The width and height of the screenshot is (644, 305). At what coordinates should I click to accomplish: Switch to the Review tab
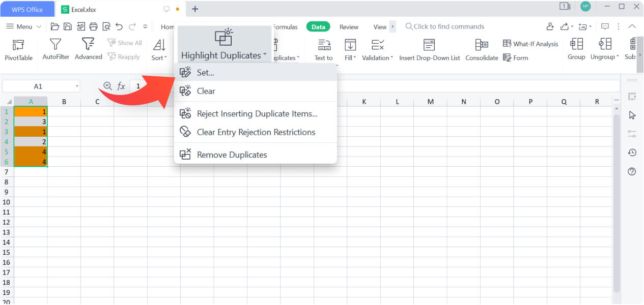tap(349, 26)
